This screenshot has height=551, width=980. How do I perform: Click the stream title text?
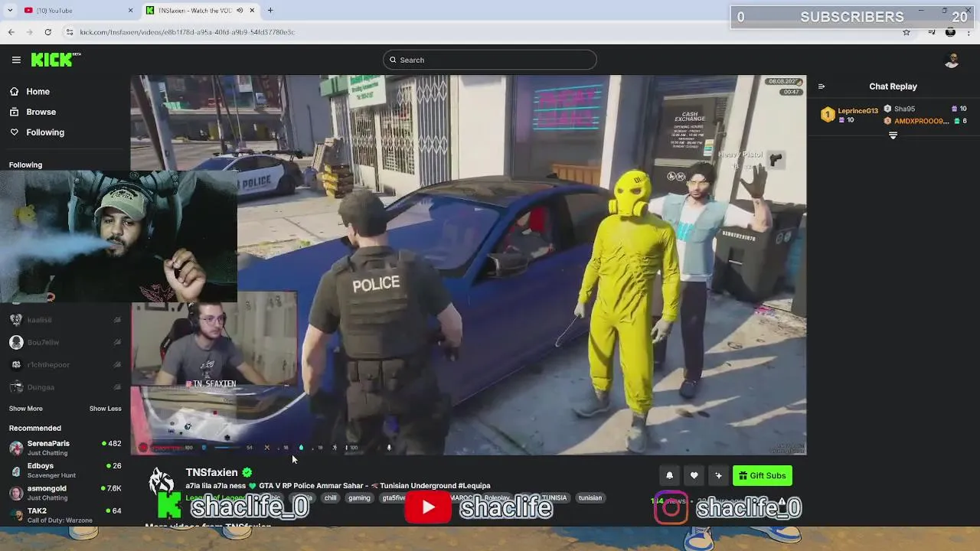338,485
